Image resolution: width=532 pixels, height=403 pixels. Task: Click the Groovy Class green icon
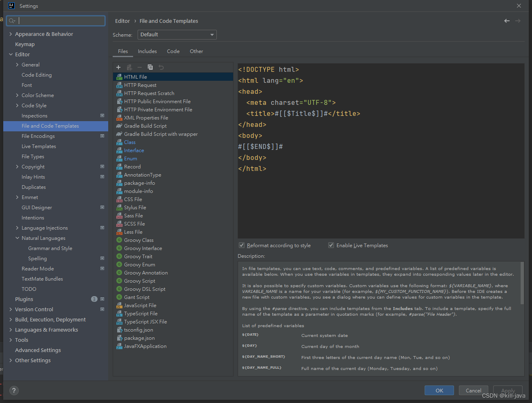[x=119, y=240]
